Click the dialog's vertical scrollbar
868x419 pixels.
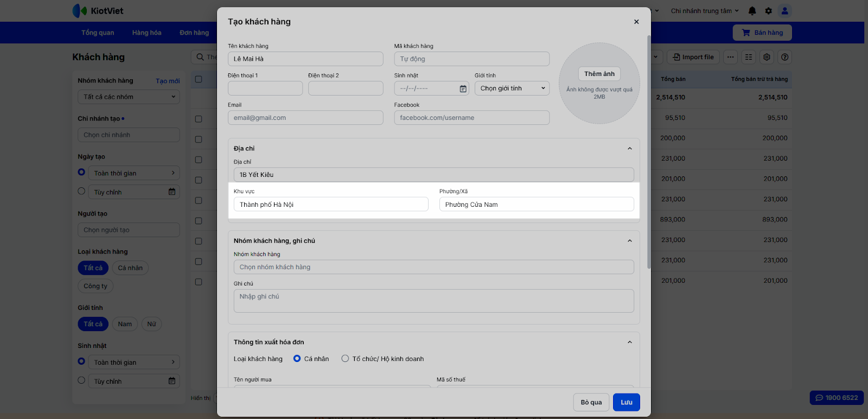click(x=649, y=152)
